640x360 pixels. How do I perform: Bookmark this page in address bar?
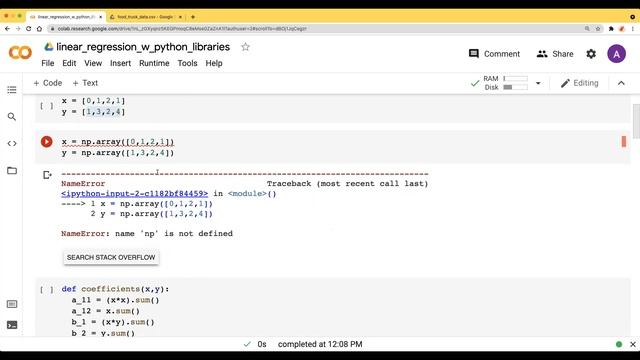pos(598,29)
